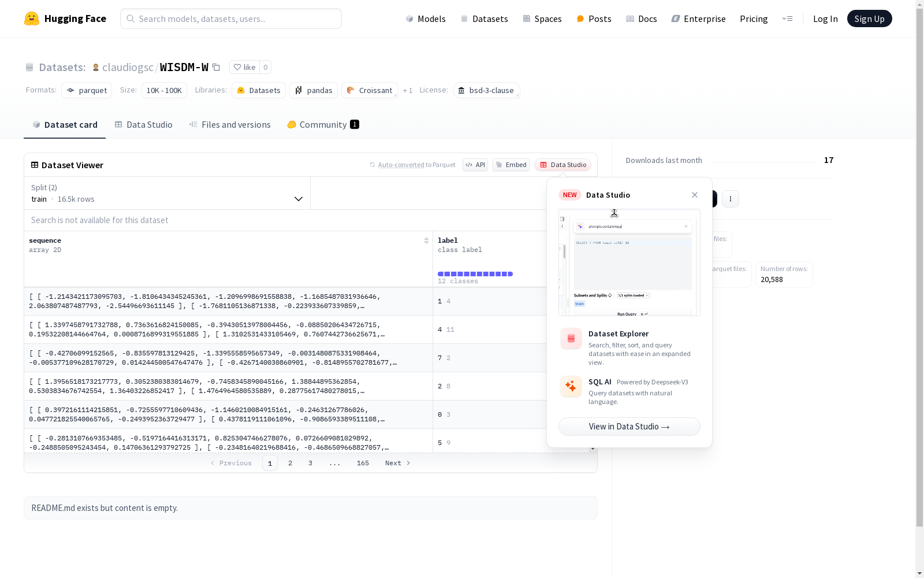The height and width of the screenshot is (578, 924).
Task: Click View in Data Studio button
Action: [629, 427]
